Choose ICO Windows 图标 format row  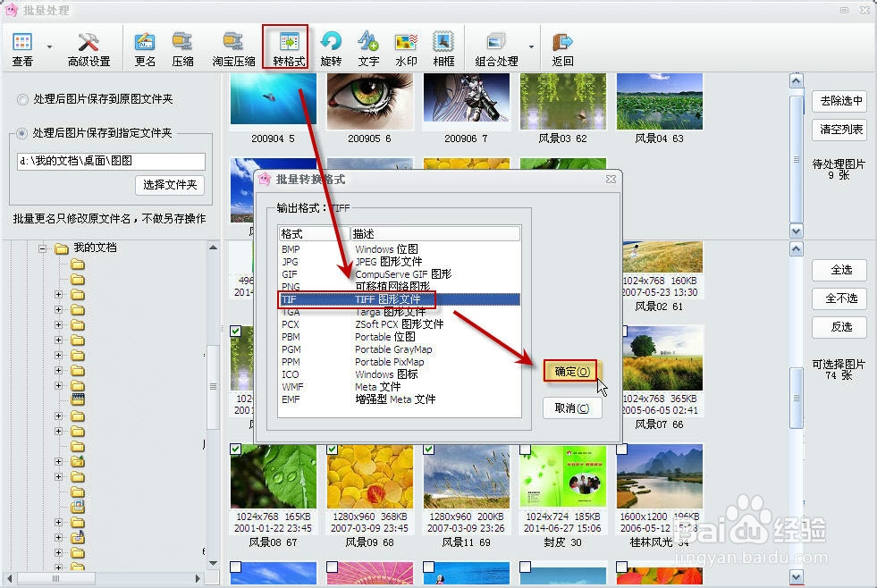coord(400,374)
